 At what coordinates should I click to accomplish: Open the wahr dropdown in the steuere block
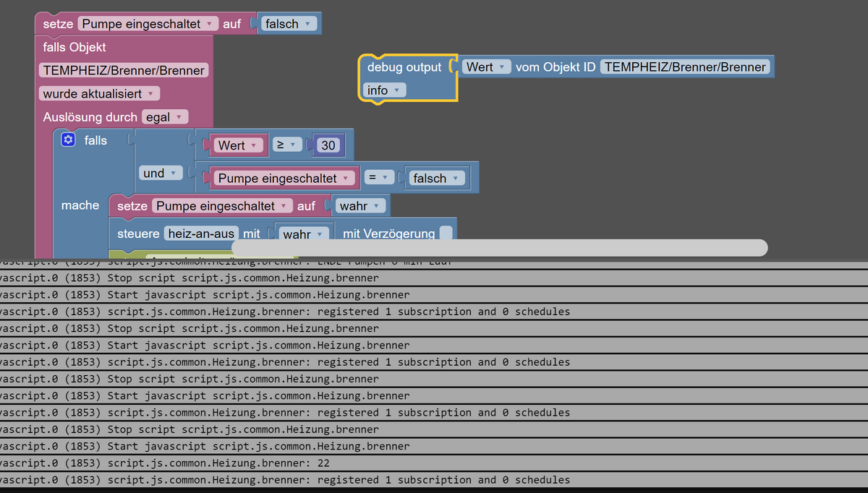point(304,234)
